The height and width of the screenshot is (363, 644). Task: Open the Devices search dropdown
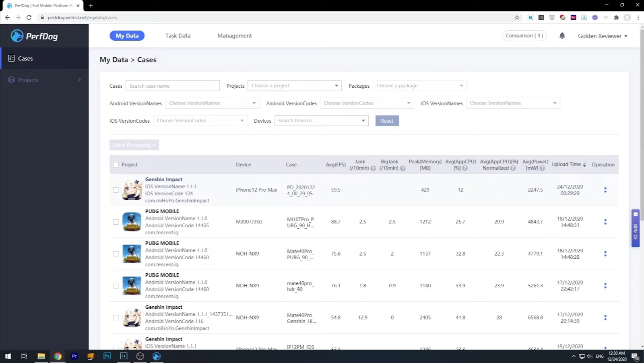click(322, 121)
